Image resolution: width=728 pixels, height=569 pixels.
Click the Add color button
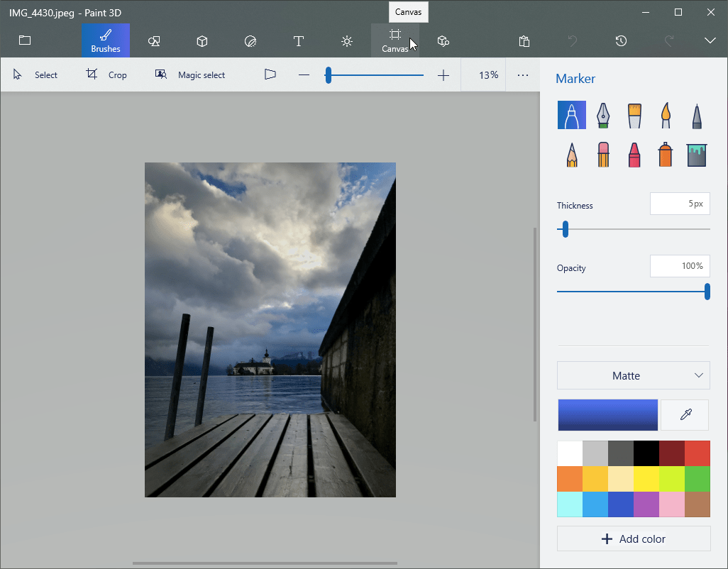click(634, 538)
